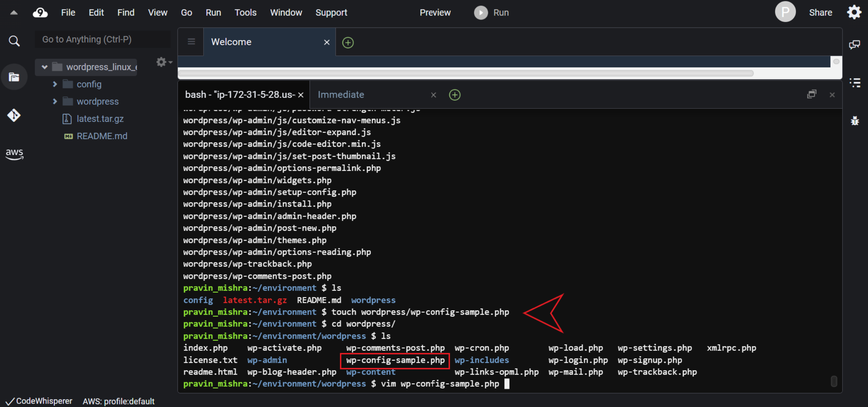Image resolution: width=868 pixels, height=407 pixels.
Task: Open the editor pane tab list menu icon
Action: (192, 42)
